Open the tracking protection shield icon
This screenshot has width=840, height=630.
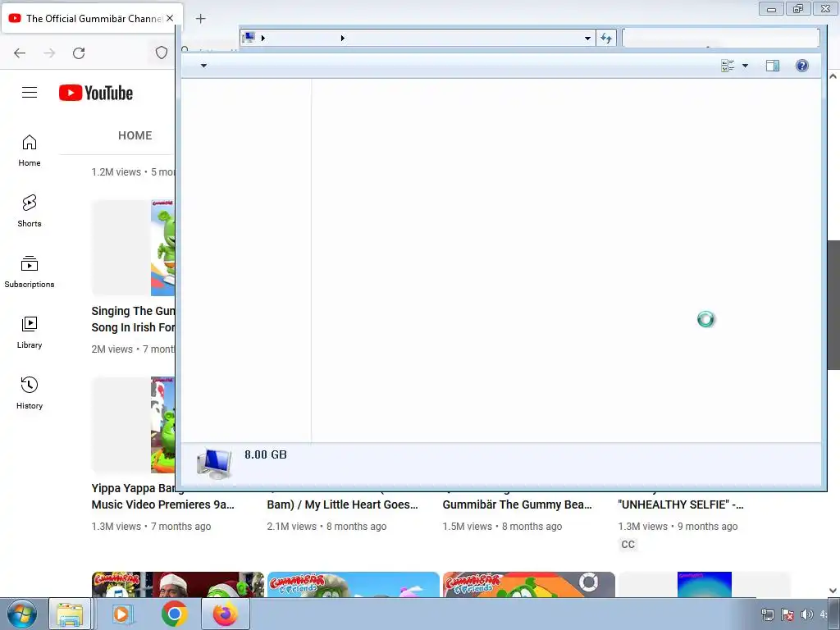[x=162, y=52]
